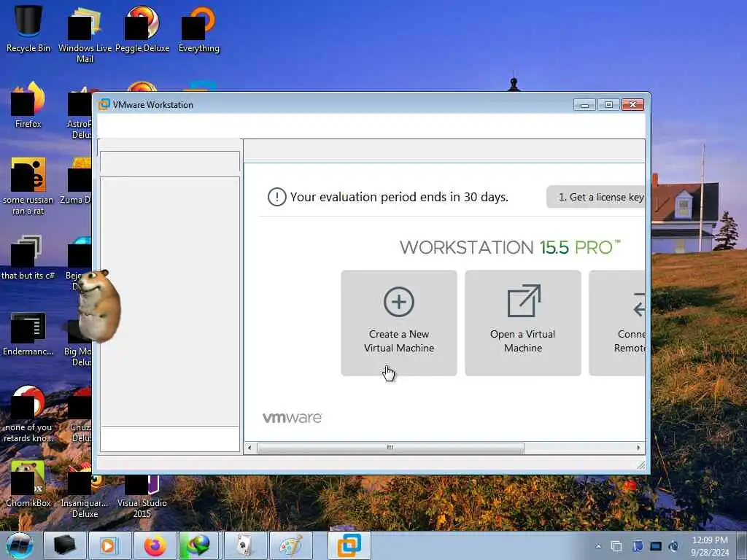Open the media player taskbar icon

point(109,545)
